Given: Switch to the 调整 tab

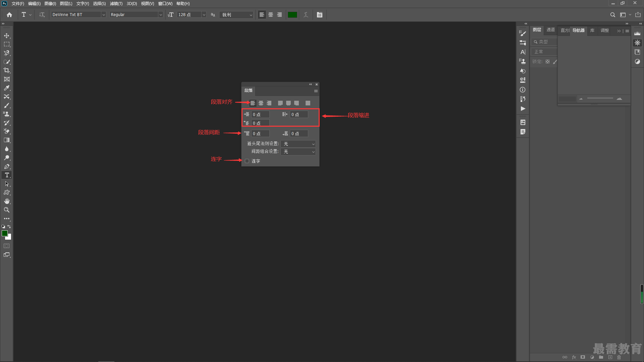Looking at the screenshot, I should tap(605, 31).
